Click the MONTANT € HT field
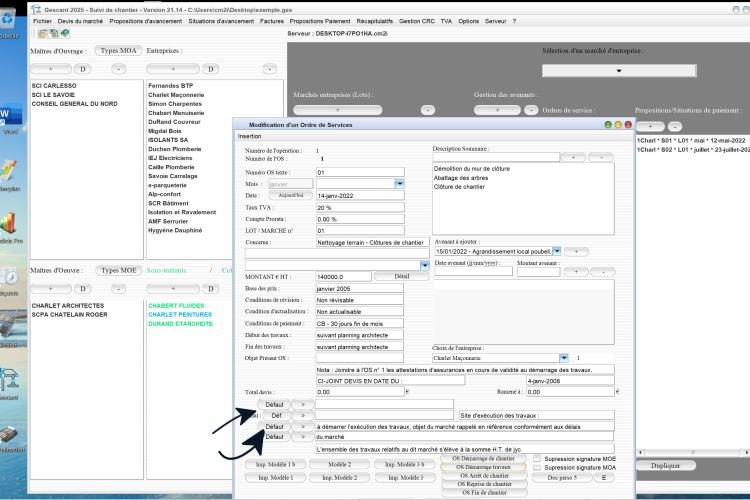The height and width of the screenshot is (500, 750). (x=343, y=277)
